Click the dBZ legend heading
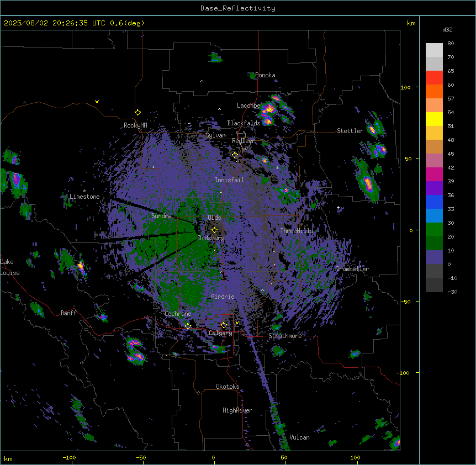Screen dimensions: 476x465 [x=447, y=29]
